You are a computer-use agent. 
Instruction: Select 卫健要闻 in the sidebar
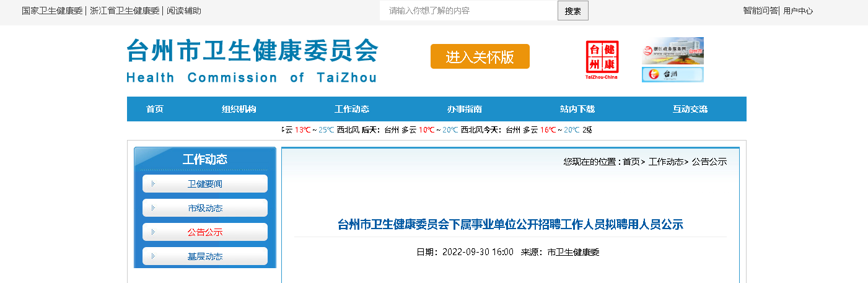pyautogui.click(x=205, y=184)
